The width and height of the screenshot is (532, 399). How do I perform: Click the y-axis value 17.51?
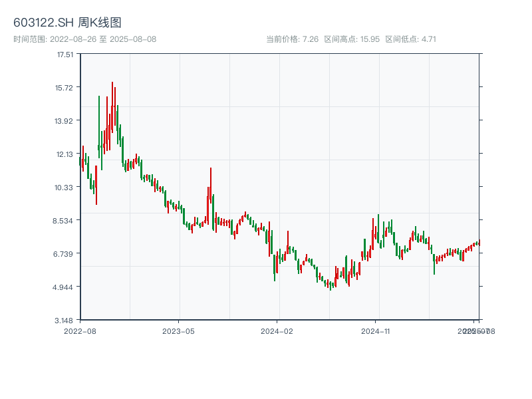65,55
